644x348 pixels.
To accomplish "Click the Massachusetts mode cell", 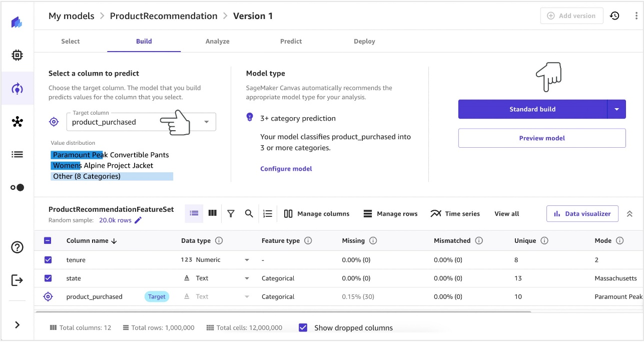I will point(615,278).
